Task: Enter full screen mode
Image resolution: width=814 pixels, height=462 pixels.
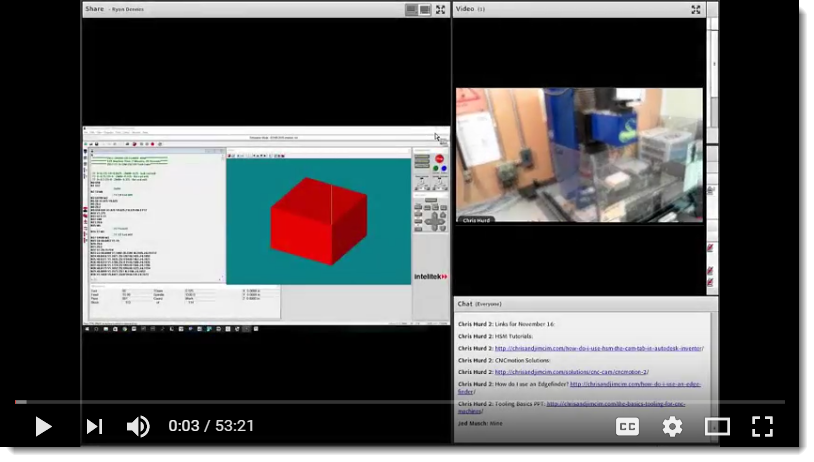Action: (x=762, y=427)
